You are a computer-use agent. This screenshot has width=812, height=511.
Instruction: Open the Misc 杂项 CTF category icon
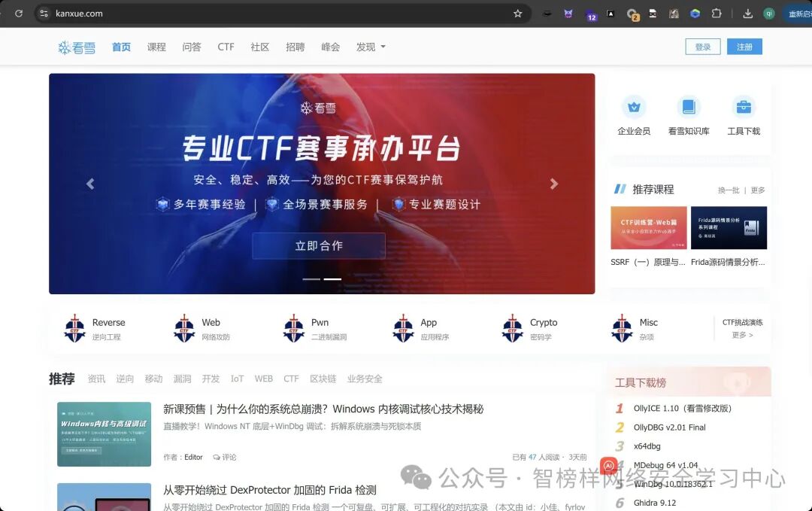pyautogui.click(x=622, y=329)
